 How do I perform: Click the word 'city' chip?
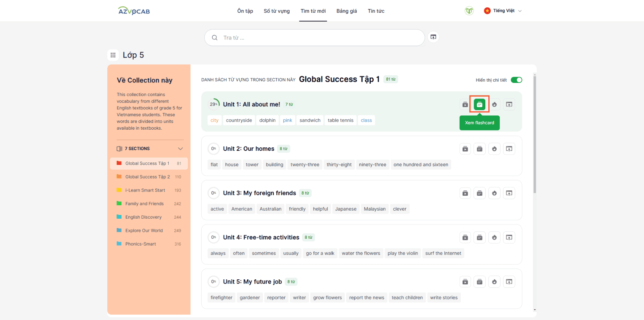214,120
